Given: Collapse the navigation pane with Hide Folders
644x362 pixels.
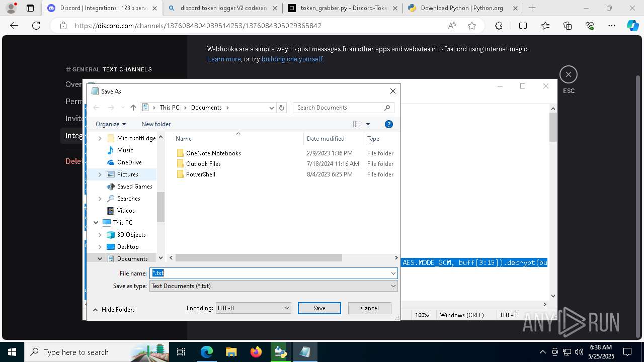Looking at the screenshot, I should point(114,310).
